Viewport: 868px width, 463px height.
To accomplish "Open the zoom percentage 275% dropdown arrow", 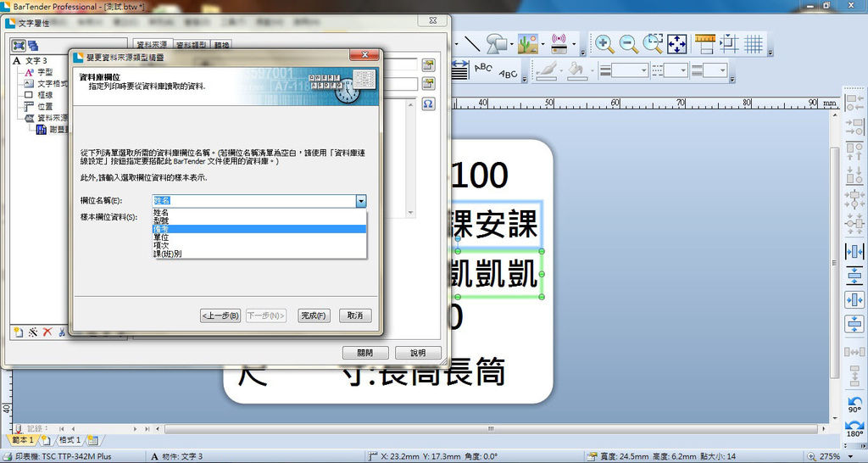I will (851, 456).
